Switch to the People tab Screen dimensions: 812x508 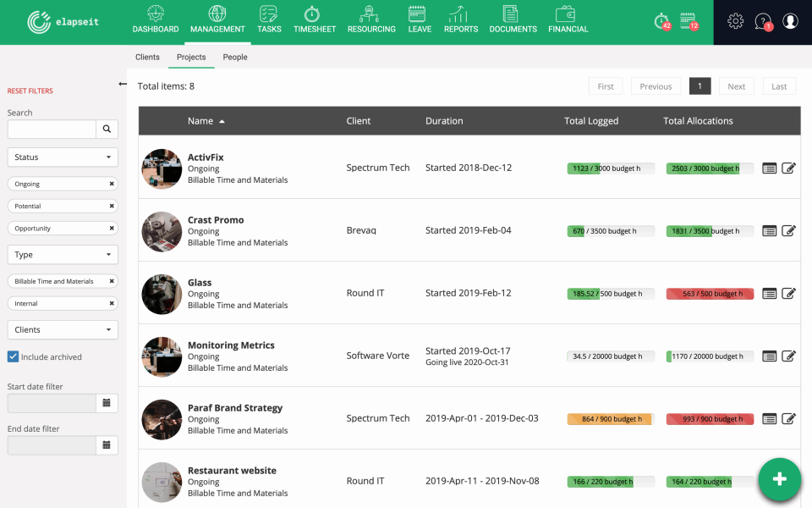235,57
